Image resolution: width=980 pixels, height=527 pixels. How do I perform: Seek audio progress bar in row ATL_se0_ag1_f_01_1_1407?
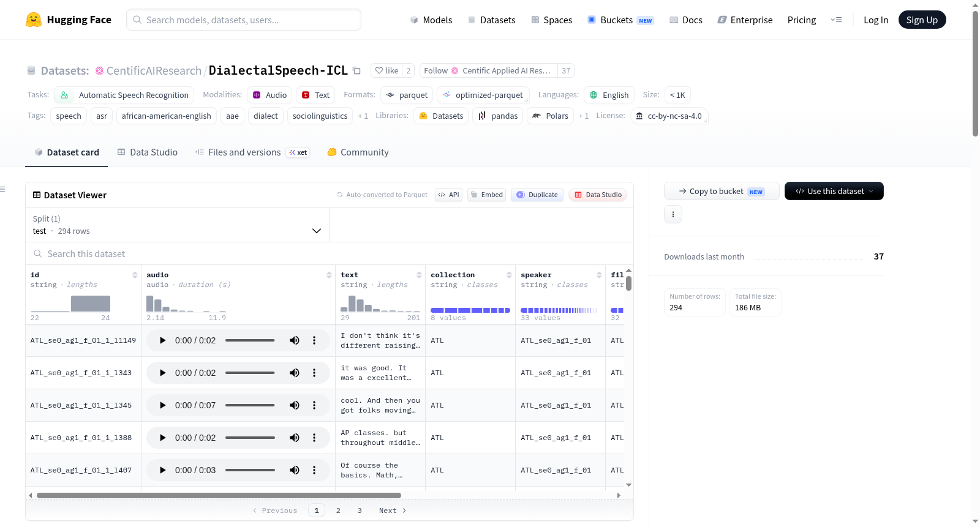(250, 470)
